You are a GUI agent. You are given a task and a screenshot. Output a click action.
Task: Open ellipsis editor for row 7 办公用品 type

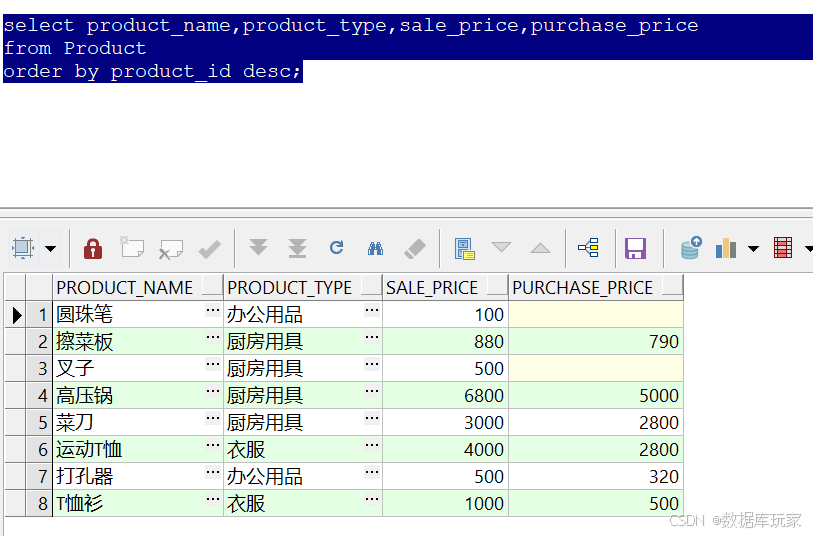coord(372,472)
